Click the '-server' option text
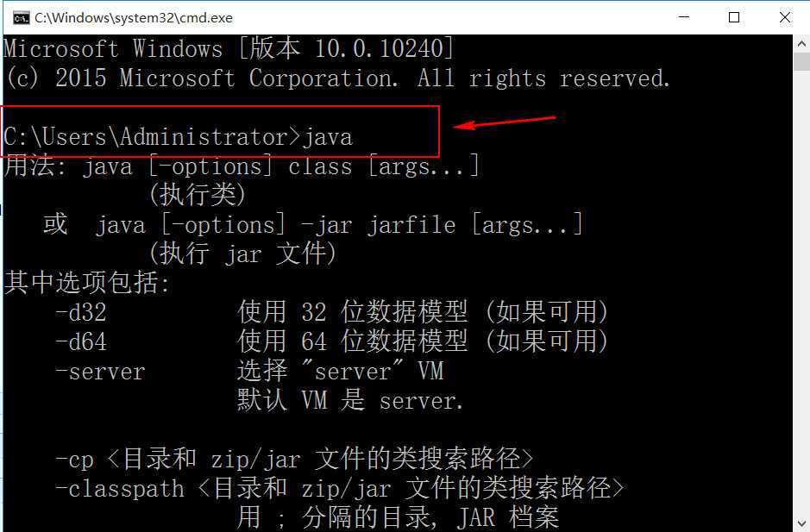The image size is (810, 532). (101, 372)
